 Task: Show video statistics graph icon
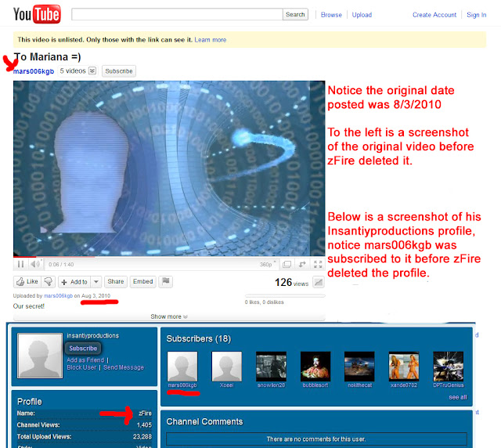(319, 282)
